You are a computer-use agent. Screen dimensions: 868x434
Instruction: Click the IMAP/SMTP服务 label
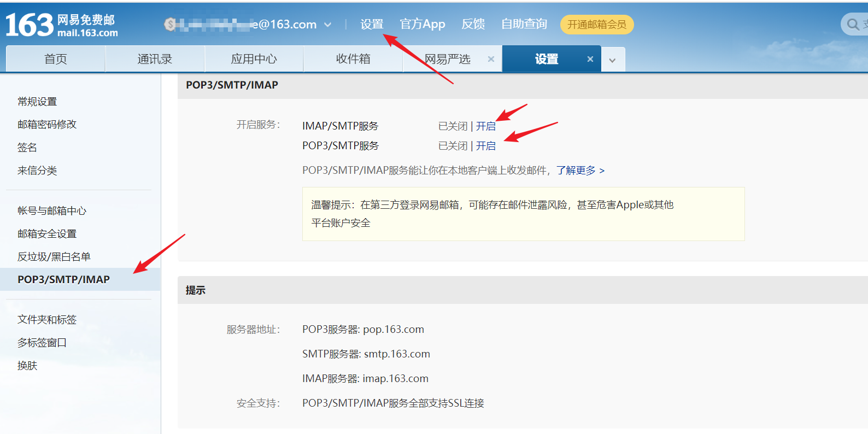[x=341, y=126]
